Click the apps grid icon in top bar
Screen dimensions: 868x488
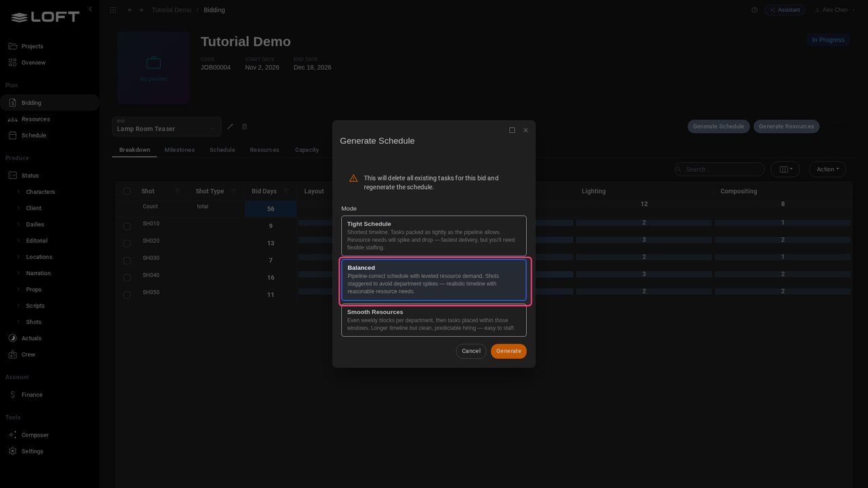[113, 10]
